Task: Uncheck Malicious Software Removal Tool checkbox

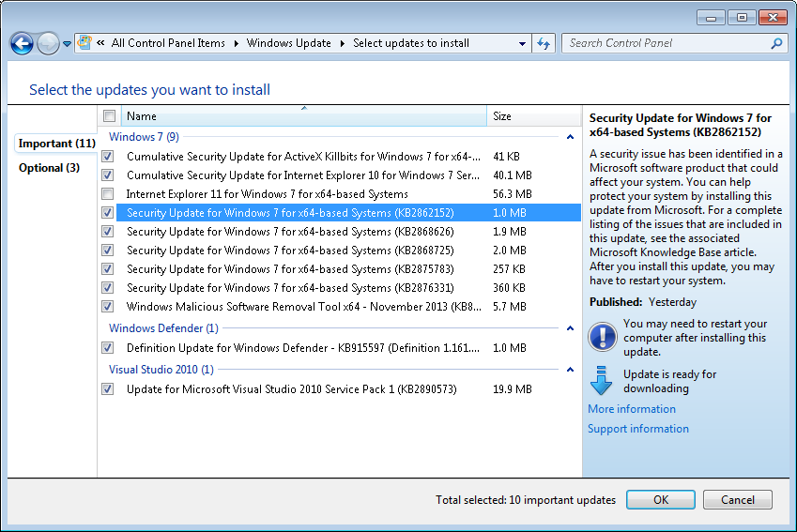Action: (x=108, y=307)
